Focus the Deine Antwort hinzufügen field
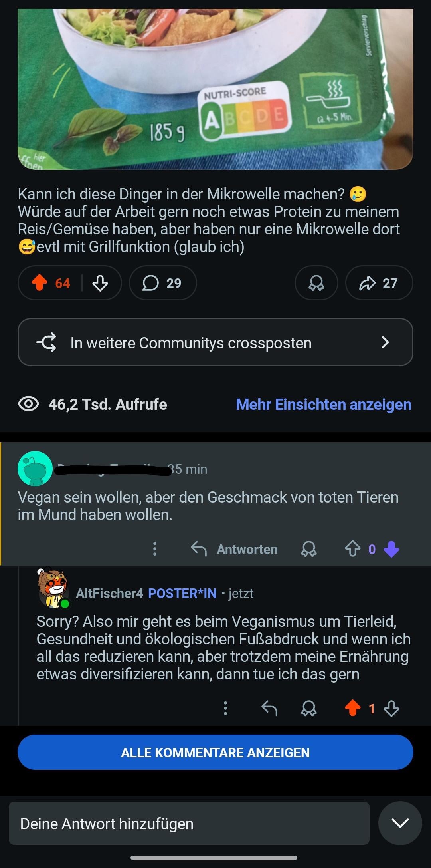 pyautogui.click(x=189, y=824)
